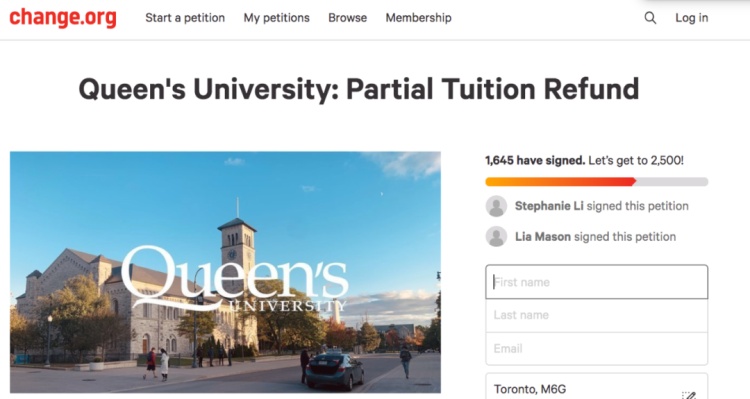Open the Queen's University petition image
Screen dimensions: 750x399
point(225,272)
